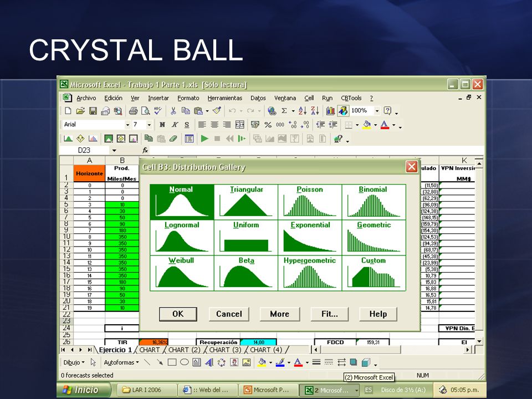The width and height of the screenshot is (532, 399).
Task: Select the Uniform distribution option
Action: click(246, 238)
